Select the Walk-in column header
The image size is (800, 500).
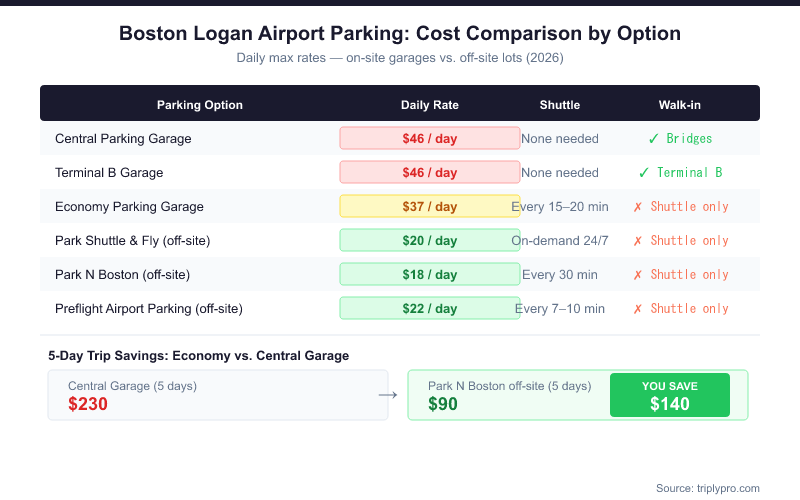[x=680, y=105]
